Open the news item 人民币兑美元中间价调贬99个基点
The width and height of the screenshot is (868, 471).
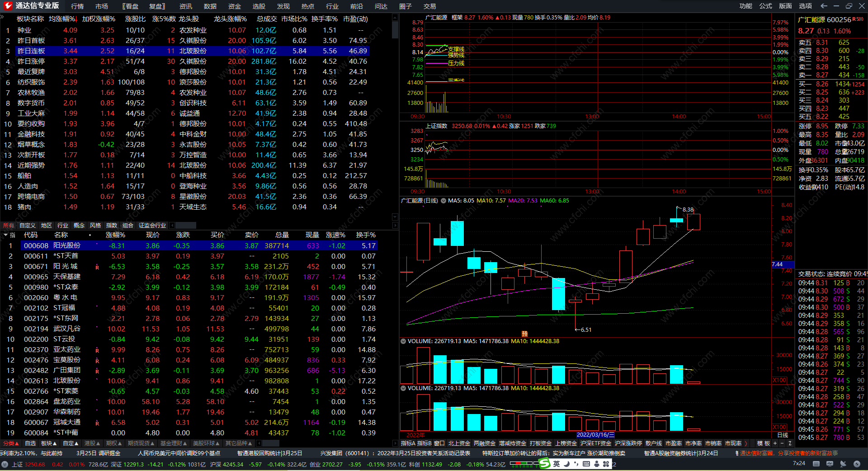click(179, 453)
